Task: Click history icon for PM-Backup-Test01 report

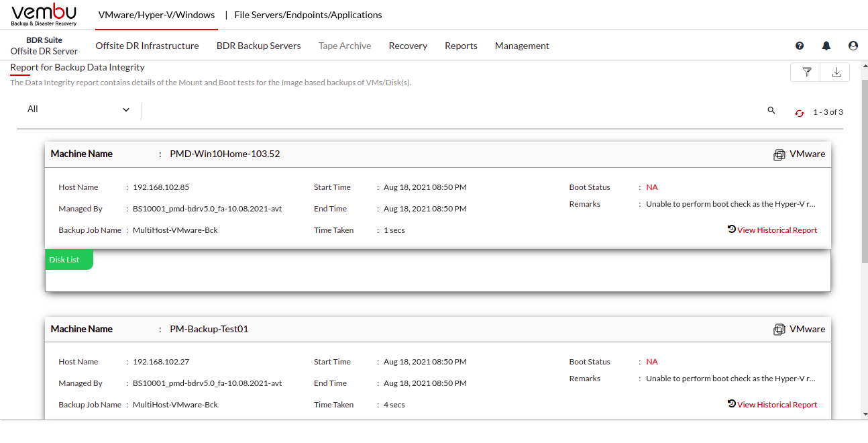Action: pyautogui.click(x=732, y=404)
